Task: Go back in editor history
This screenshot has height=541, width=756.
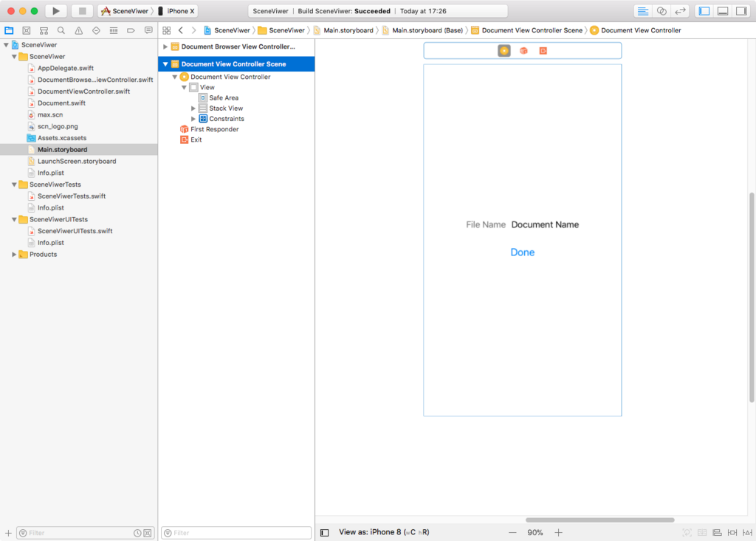Action: (x=181, y=30)
